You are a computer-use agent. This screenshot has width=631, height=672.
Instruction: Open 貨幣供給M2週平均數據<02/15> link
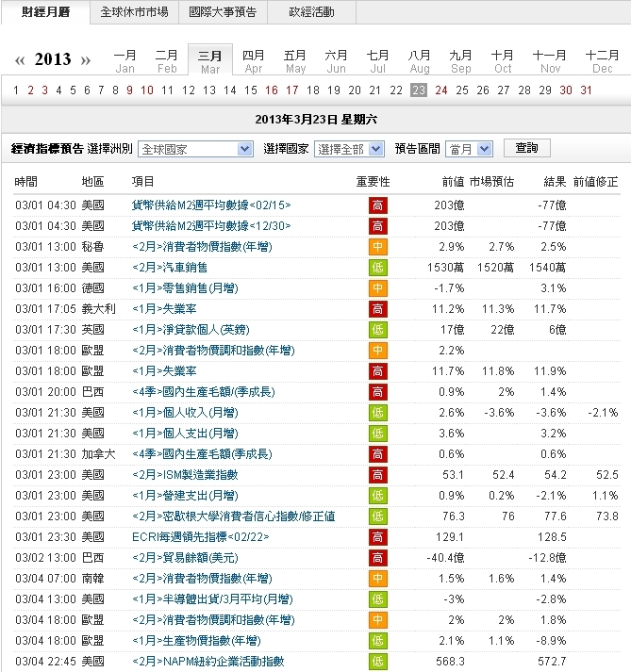point(211,205)
